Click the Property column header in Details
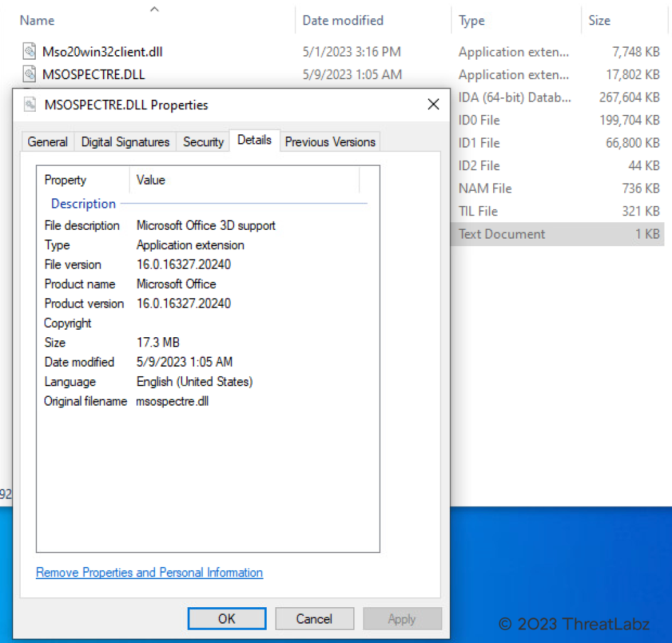Screen dimensions: 672x643 (x=65, y=180)
